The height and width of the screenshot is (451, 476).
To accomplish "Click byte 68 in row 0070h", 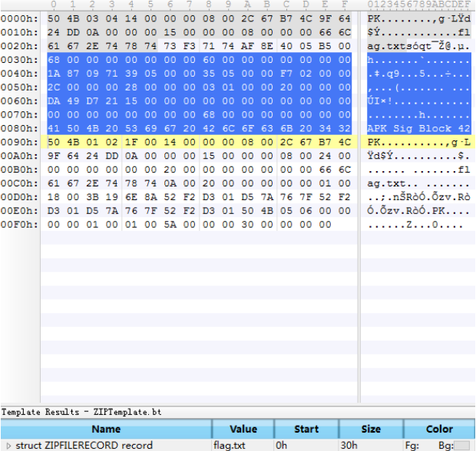I will (209, 114).
